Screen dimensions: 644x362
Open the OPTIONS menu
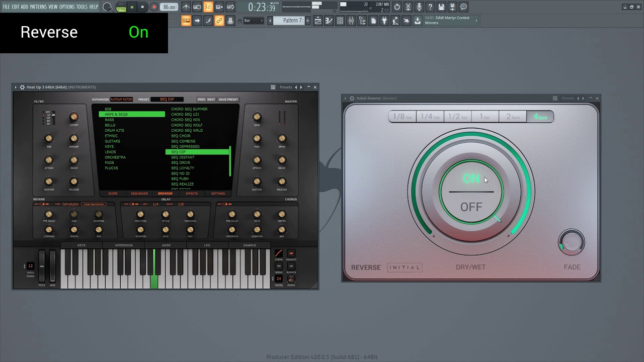67,7
